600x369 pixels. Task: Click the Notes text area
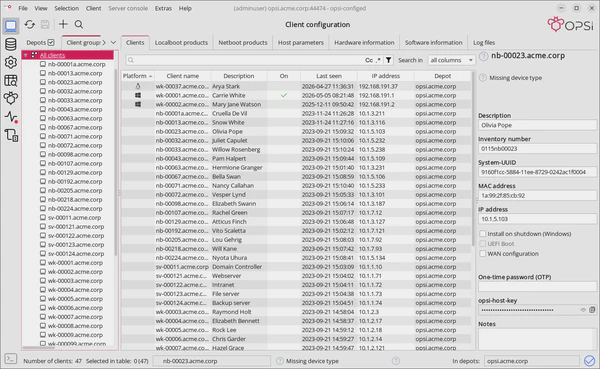pyautogui.click(x=537, y=339)
